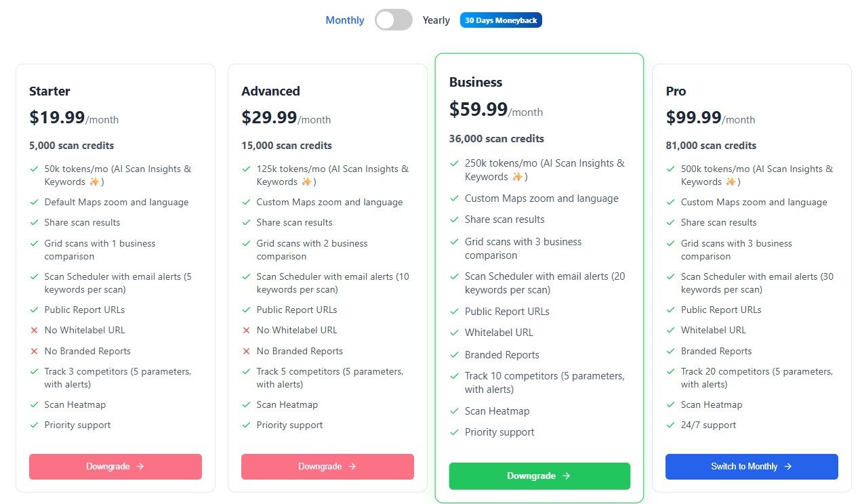Click the green Business Downgrade button
Viewport: 860px width, 504px height.
tap(539, 476)
